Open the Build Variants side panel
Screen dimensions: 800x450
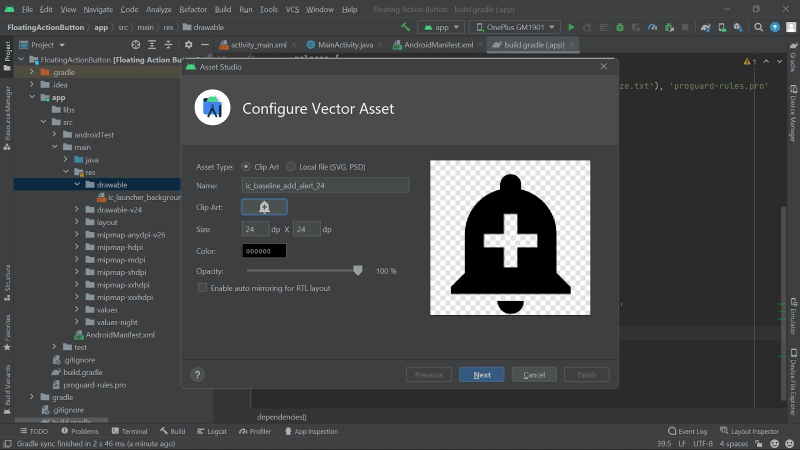tap(7, 390)
